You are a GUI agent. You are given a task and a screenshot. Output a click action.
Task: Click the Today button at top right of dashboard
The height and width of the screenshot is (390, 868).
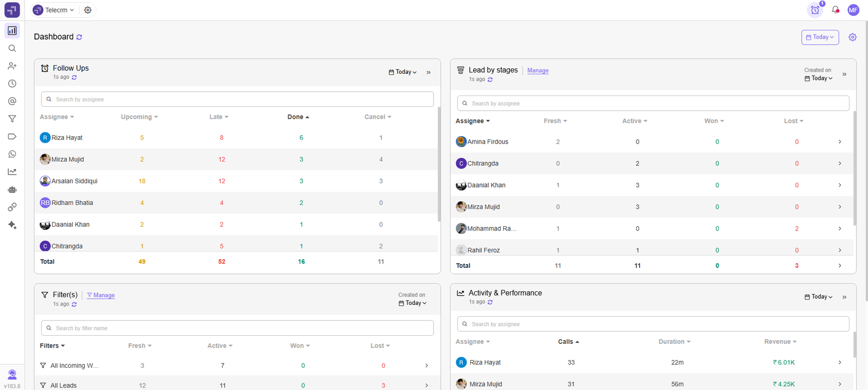pyautogui.click(x=820, y=37)
